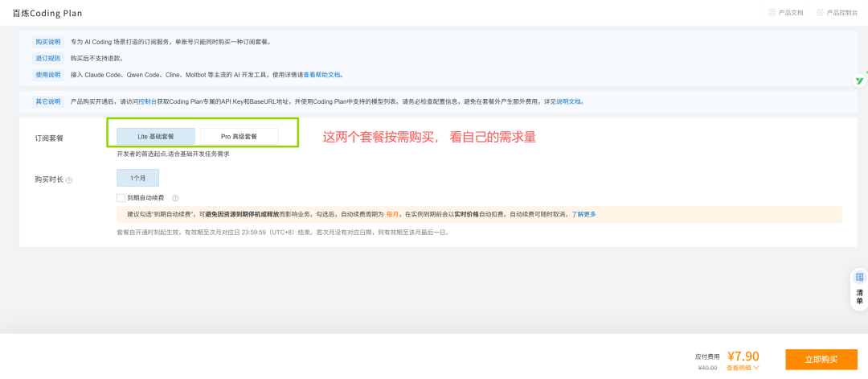Open 产品控制台 console gear icon

pyautogui.click(x=820, y=12)
